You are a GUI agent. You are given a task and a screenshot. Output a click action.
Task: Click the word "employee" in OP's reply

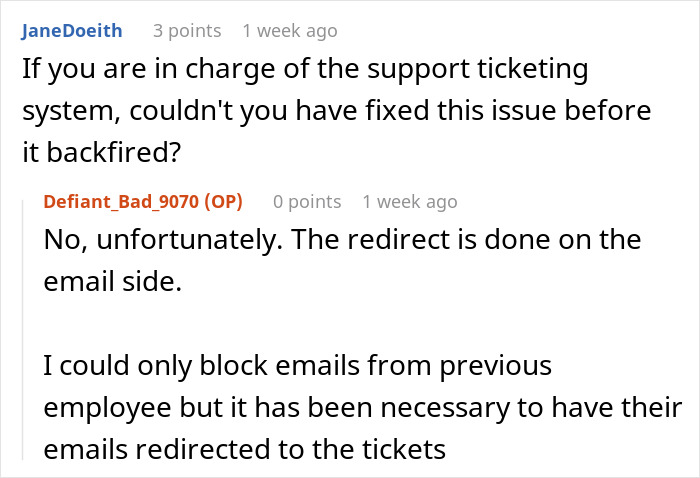[108, 408]
